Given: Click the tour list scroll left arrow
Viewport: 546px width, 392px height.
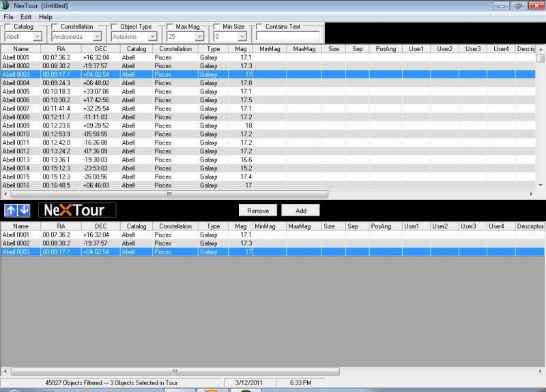Looking at the screenshot, I should (5, 371).
